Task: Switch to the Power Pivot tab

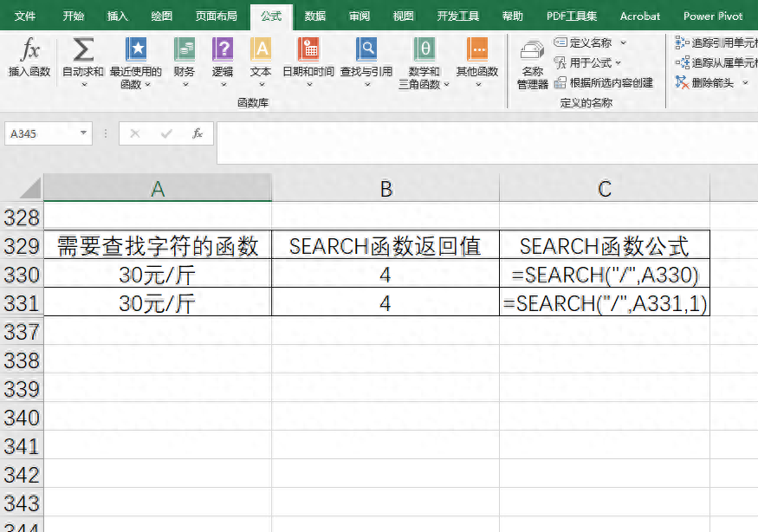Action: 713,16
